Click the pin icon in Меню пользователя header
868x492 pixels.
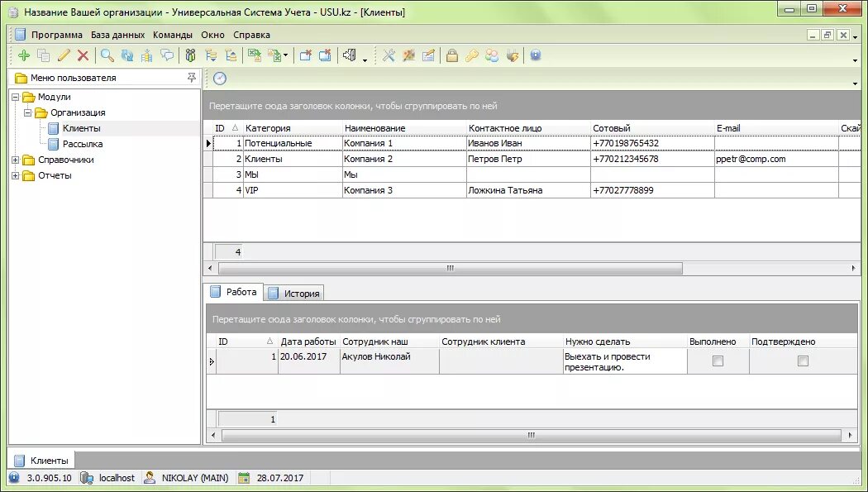(x=192, y=78)
